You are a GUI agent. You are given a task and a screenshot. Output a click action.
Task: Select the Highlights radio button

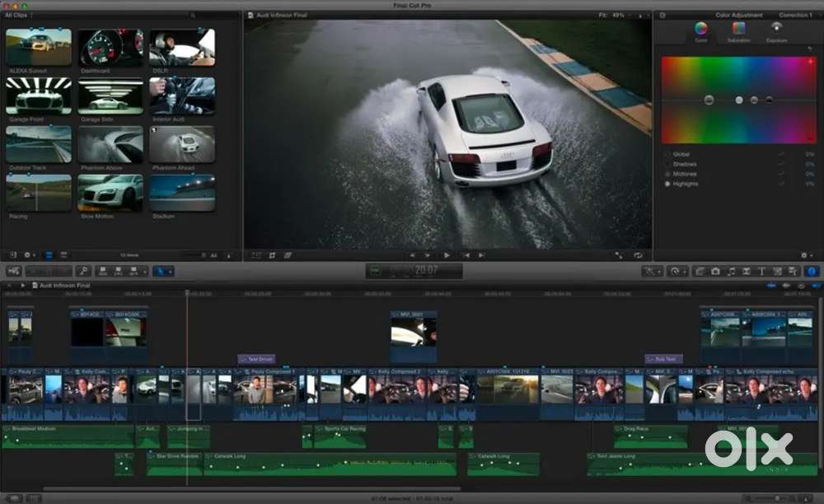(667, 184)
